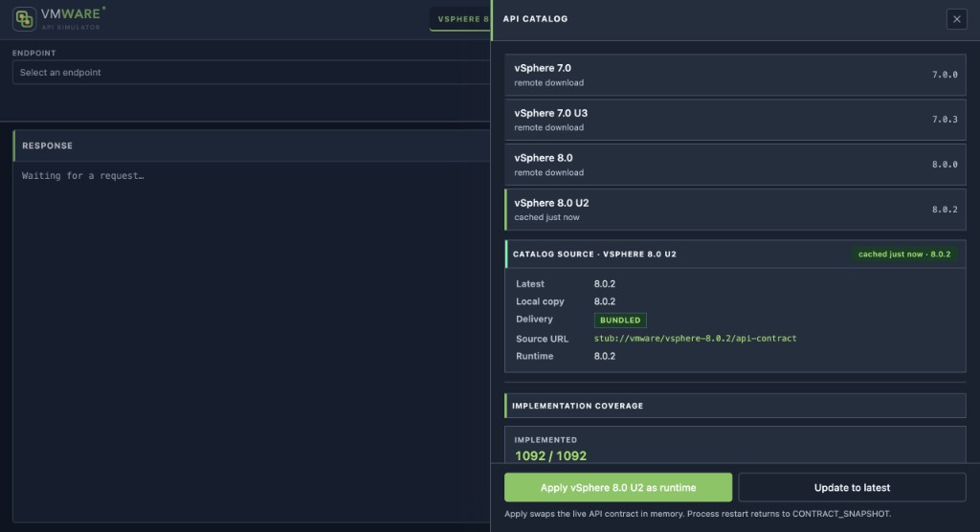Select the vSphere 7.0 U3 catalog entry

pyautogui.click(x=735, y=120)
